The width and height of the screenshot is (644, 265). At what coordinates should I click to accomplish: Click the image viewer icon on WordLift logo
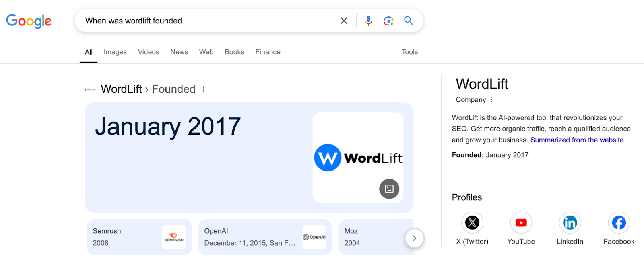[x=389, y=189]
